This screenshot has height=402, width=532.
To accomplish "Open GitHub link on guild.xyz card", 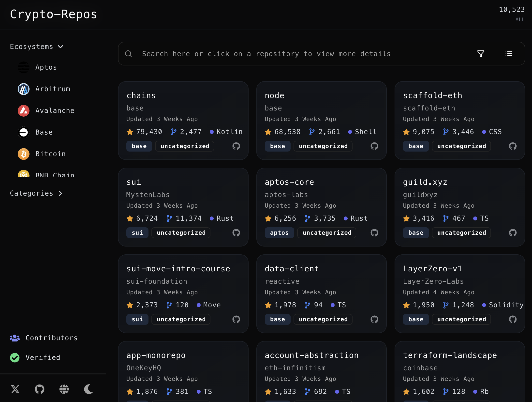I will coord(513,233).
